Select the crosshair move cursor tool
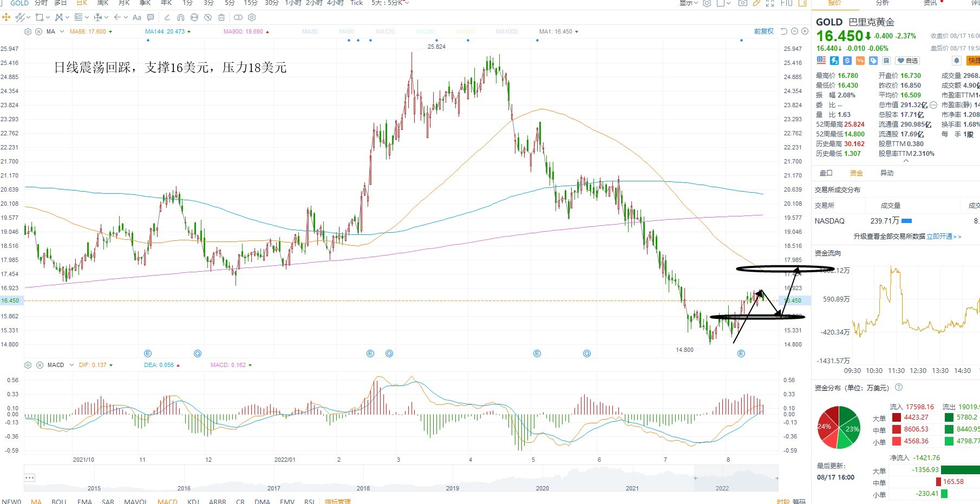Viewport: 980px width, 504px height. (6, 17)
